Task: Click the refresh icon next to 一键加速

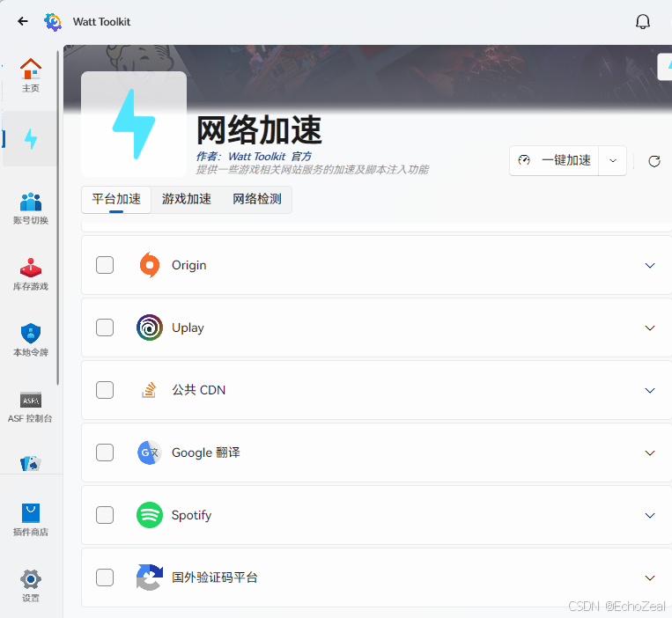Action: coord(654,161)
